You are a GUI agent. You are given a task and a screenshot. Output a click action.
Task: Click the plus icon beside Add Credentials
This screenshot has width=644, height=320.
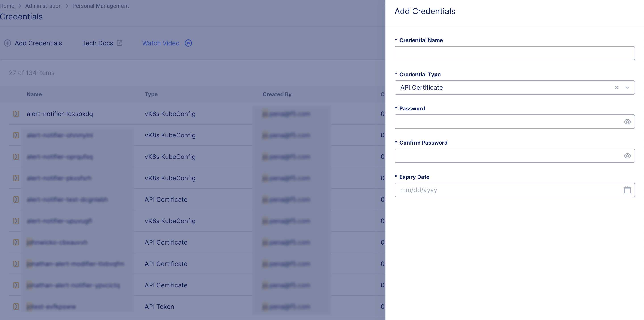coord(8,43)
